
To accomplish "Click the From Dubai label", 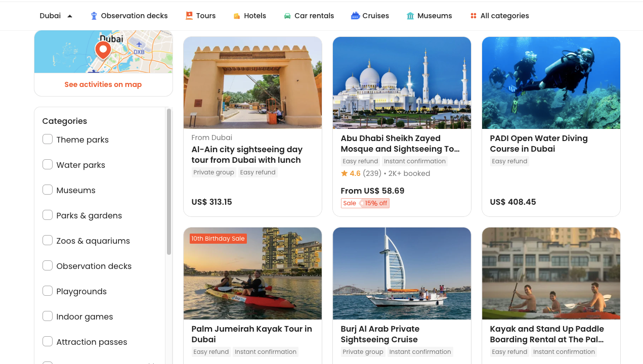I will coord(211,138).
